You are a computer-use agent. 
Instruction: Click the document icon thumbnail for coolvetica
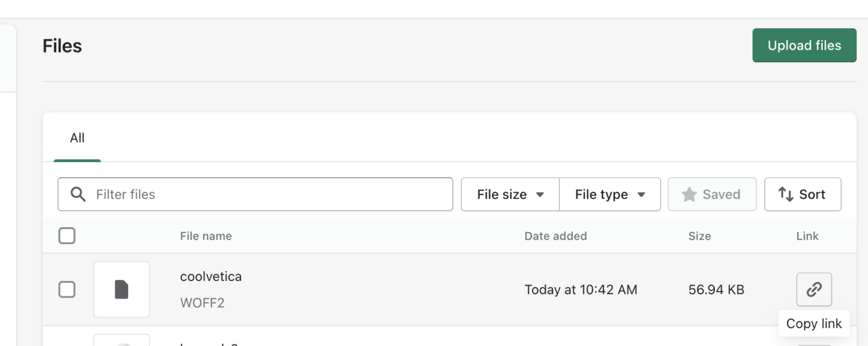click(x=121, y=289)
